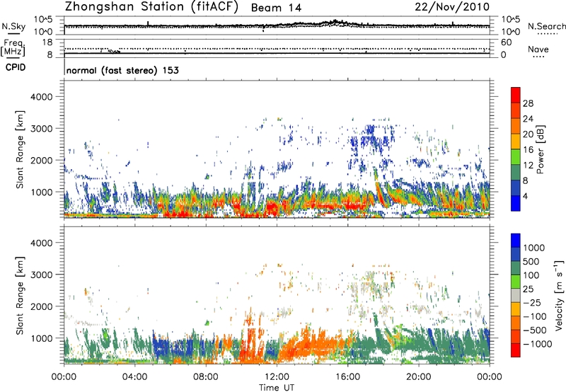Image resolution: width=566 pixels, height=392 pixels.
Task: Click the '12:00' time axis tick label
Action: [x=277, y=377]
